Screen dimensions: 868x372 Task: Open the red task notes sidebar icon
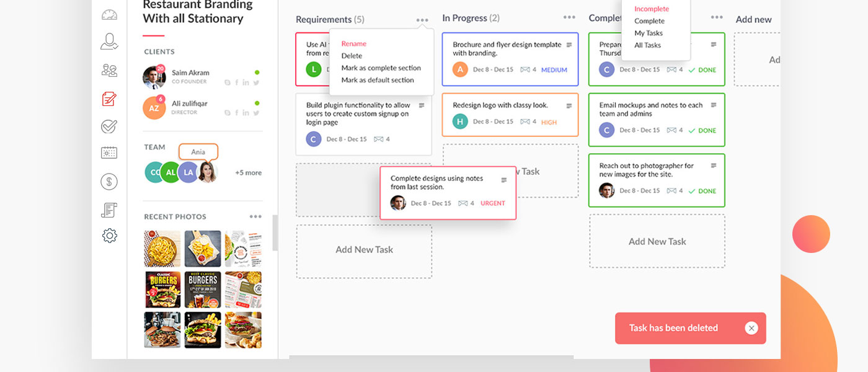click(109, 99)
